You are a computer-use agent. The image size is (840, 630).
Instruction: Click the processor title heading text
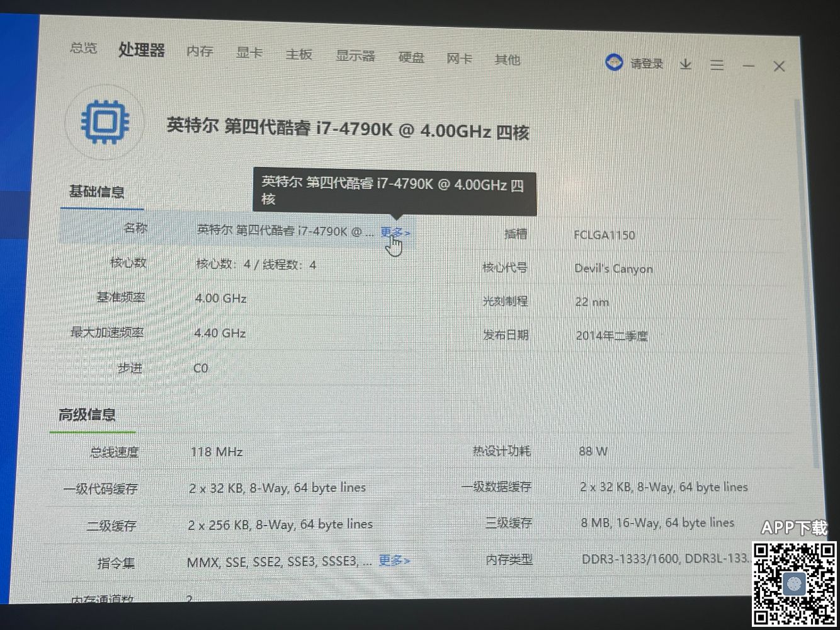(348, 129)
